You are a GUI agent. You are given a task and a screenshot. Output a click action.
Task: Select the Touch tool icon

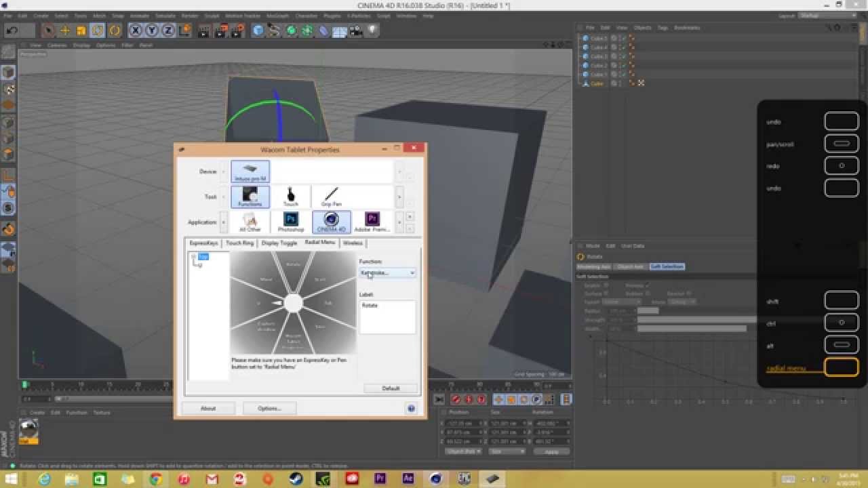point(291,197)
